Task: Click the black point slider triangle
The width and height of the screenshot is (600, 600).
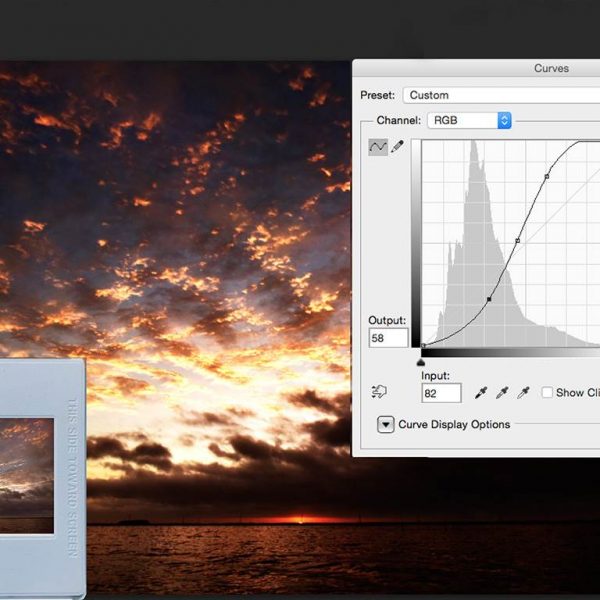Action: coord(421,361)
